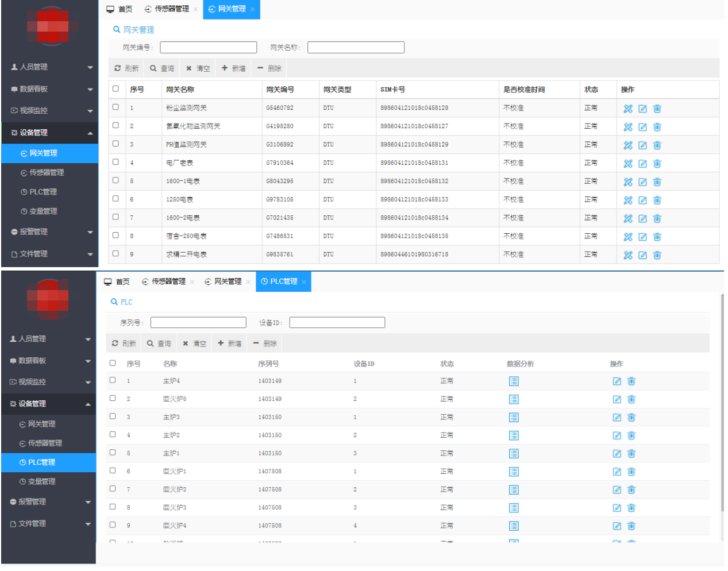Click the trash icon in 主炉2 row

tap(631, 435)
